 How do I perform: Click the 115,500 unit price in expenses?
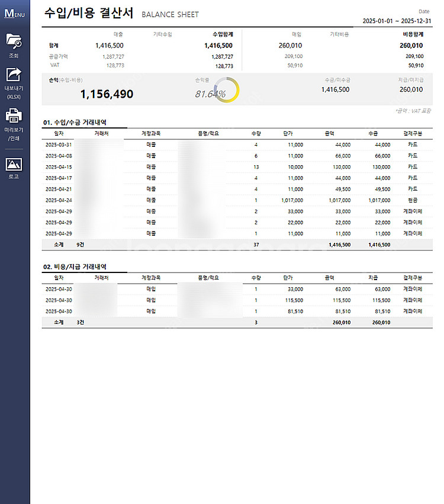point(294,300)
